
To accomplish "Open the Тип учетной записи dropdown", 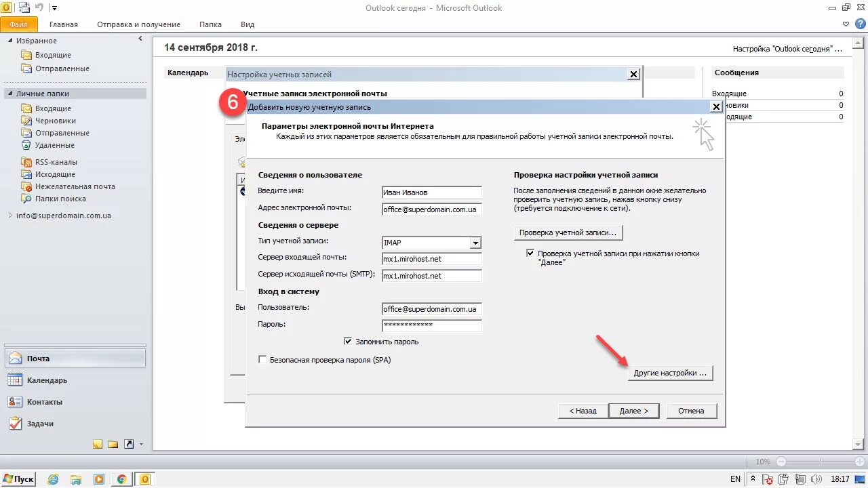I will 475,243.
